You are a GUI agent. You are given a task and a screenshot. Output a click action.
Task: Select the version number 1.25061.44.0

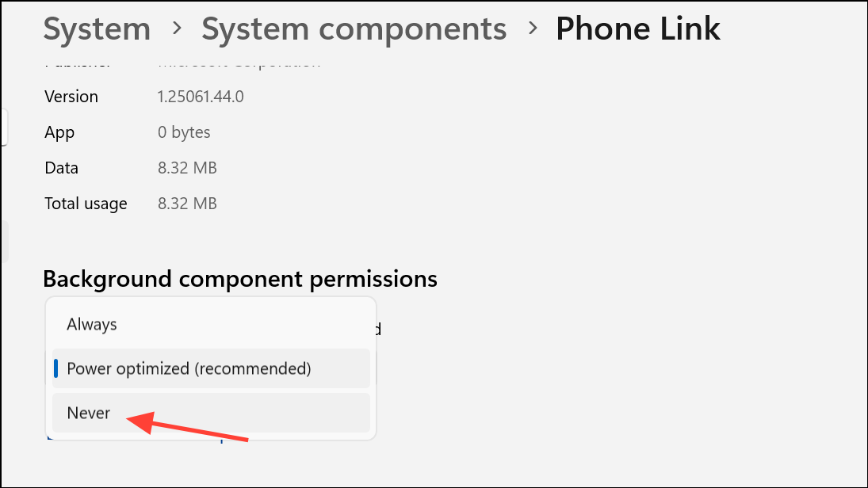click(x=201, y=97)
